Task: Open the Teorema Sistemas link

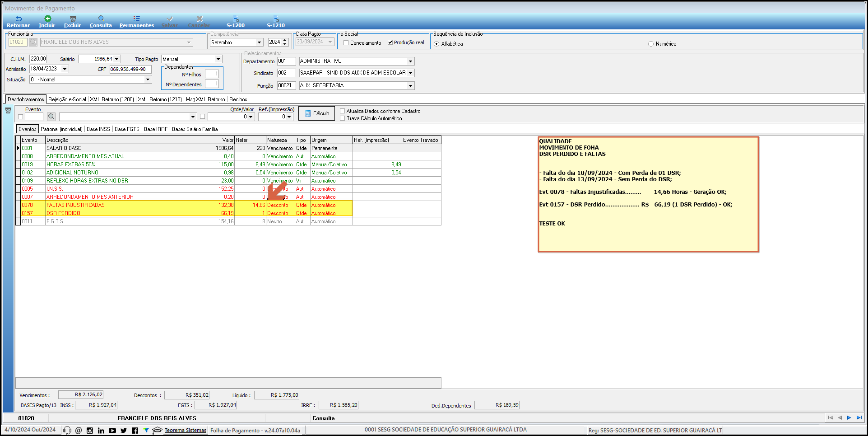Action: tap(185, 430)
